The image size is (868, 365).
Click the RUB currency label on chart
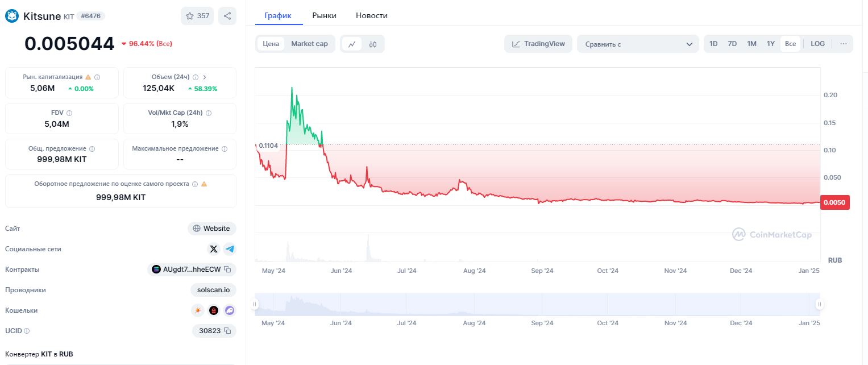tap(835, 260)
